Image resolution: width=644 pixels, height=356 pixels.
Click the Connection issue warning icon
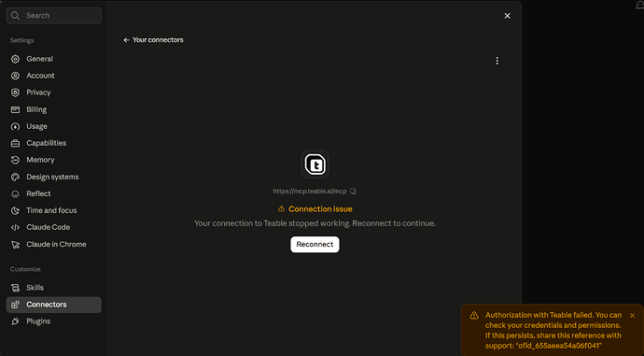pyautogui.click(x=281, y=208)
